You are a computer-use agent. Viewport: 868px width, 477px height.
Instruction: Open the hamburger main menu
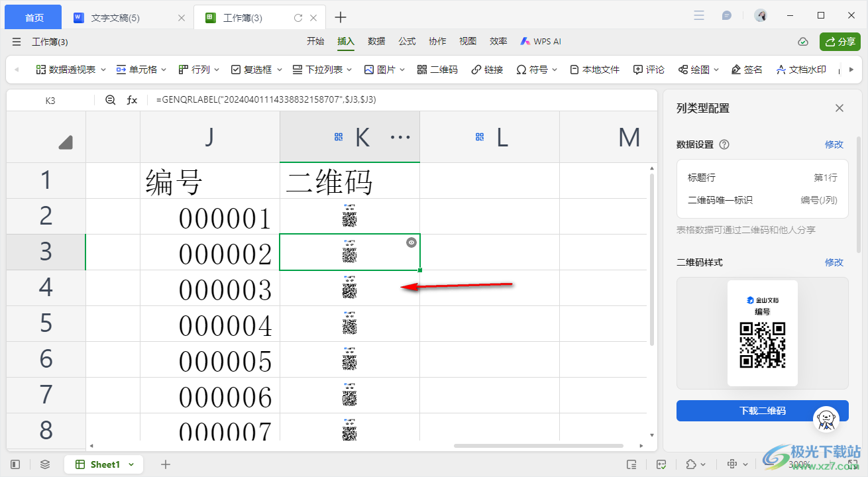click(x=17, y=42)
